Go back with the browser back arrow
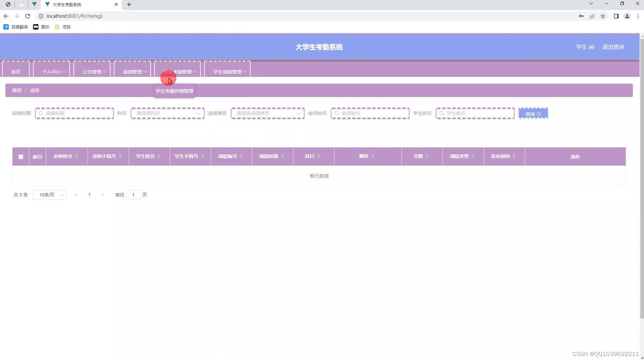Viewport: 644px width, 360px height. 6,16
